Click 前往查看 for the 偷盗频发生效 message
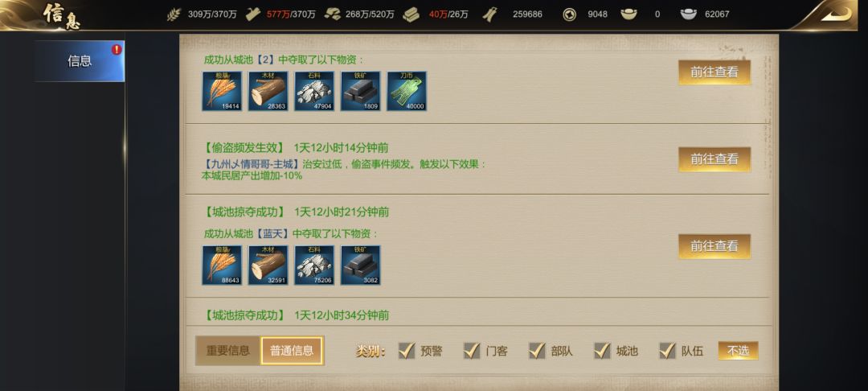The height and width of the screenshot is (391, 868). 714,159
